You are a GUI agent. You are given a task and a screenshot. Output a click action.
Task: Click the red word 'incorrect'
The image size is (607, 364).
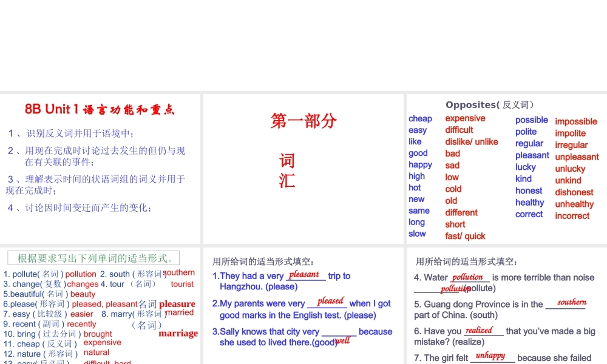click(572, 216)
